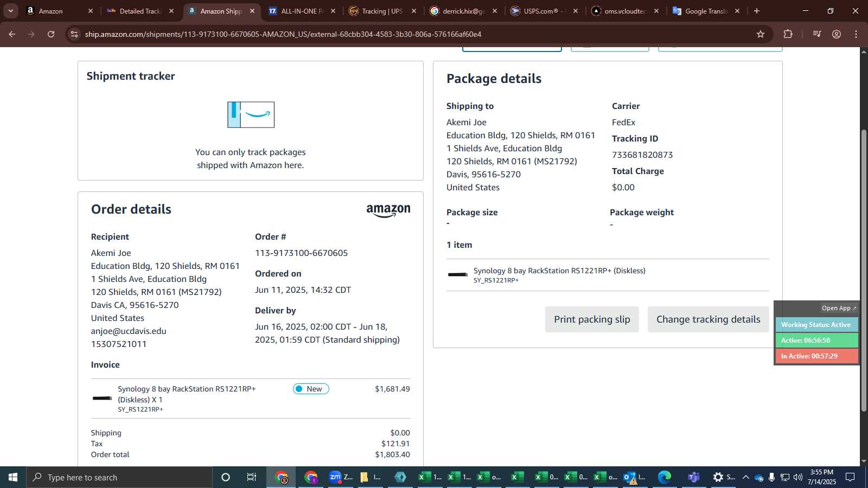Click the FedEx tracking ID 733681820873
Screen dimensions: 868x488
pyautogui.click(x=642, y=155)
